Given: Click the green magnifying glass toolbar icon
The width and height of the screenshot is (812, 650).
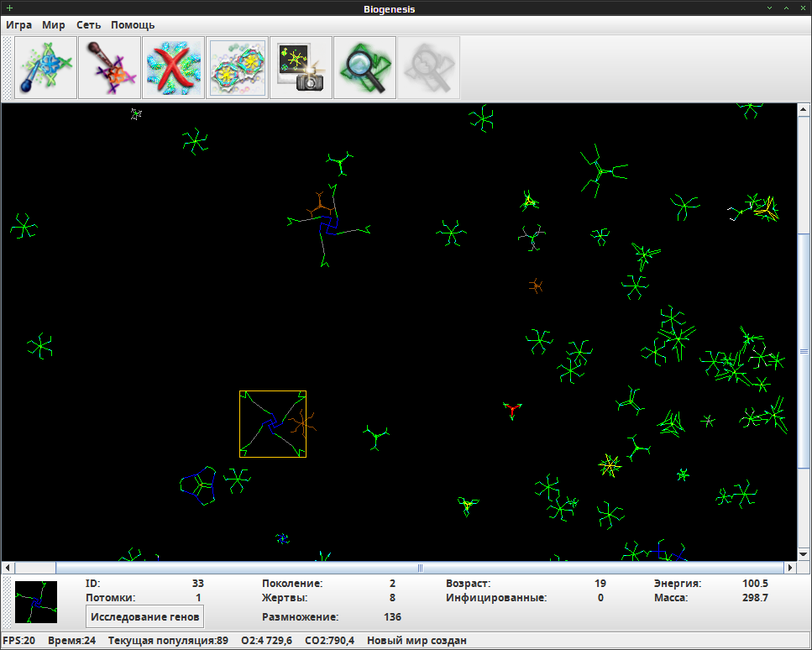Looking at the screenshot, I should (364, 67).
